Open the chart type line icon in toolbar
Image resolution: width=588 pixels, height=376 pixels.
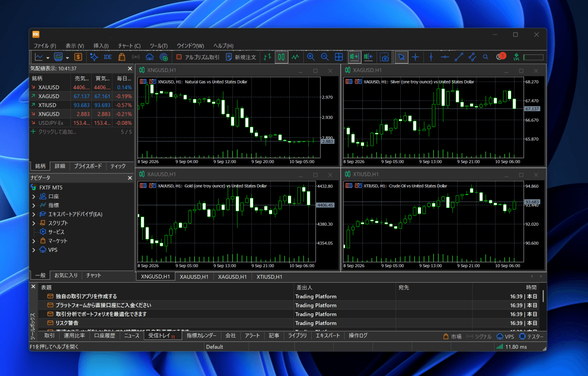click(39, 57)
